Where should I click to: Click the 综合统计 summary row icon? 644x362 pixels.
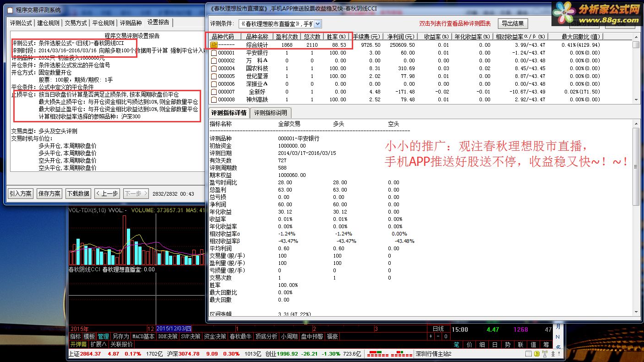pos(213,45)
